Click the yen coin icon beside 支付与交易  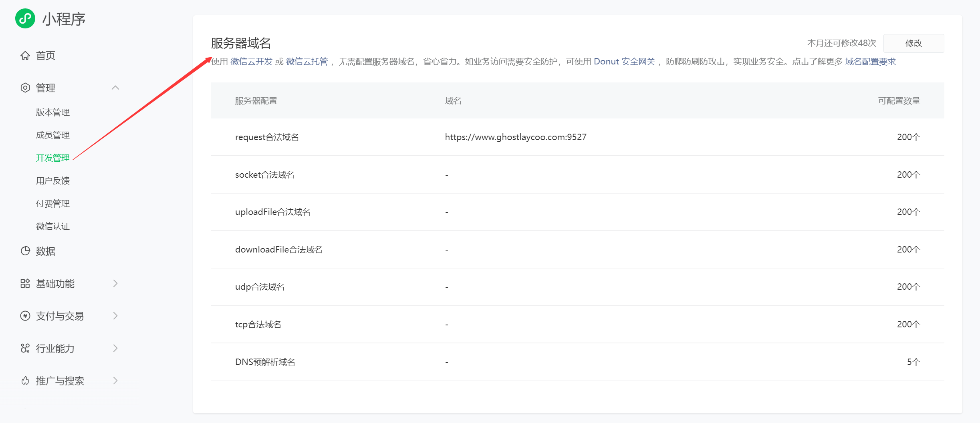click(x=25, y=316)
